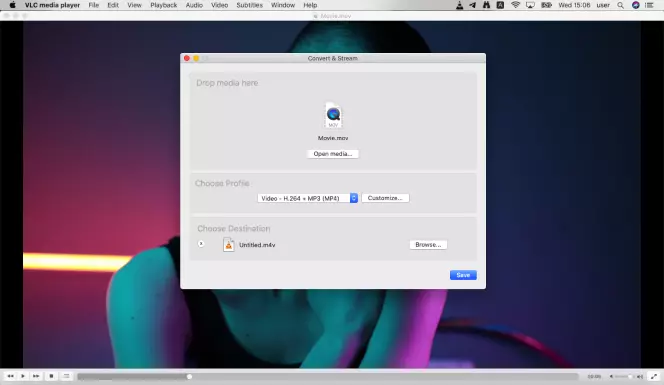Click the volume slider in the control bar
This screenshot has width=664, height=385.
[x=624, y=377]
